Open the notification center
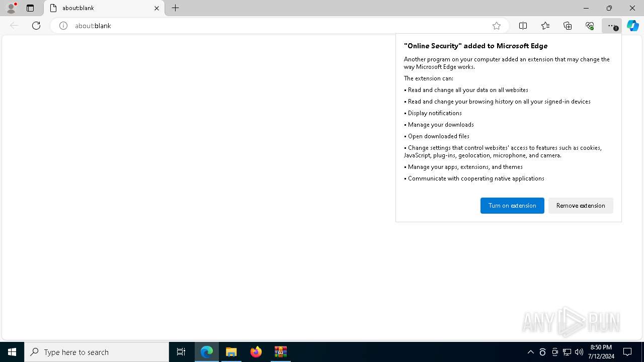Screen dimensions: 644x362 coord(627,352)
